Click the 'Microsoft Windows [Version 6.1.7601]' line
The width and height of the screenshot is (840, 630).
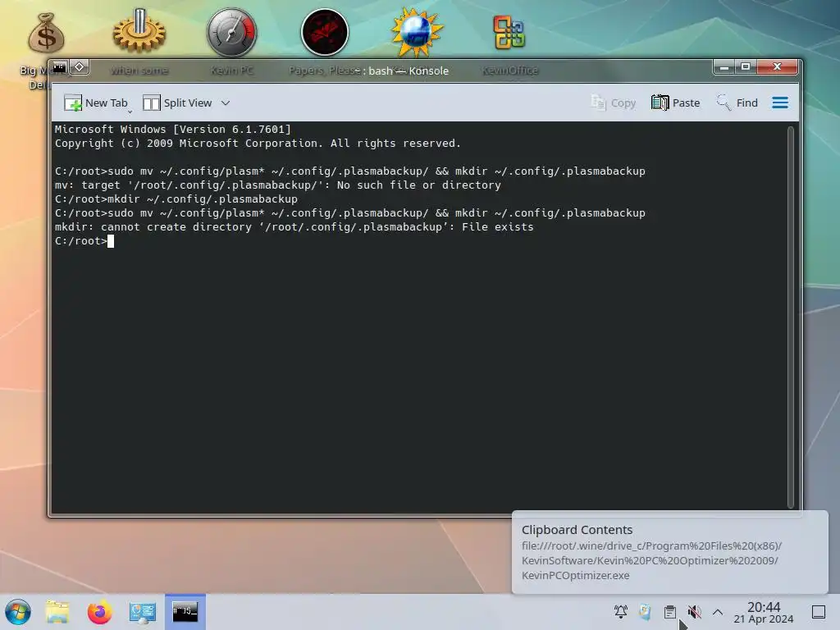(x=173, y=129)
